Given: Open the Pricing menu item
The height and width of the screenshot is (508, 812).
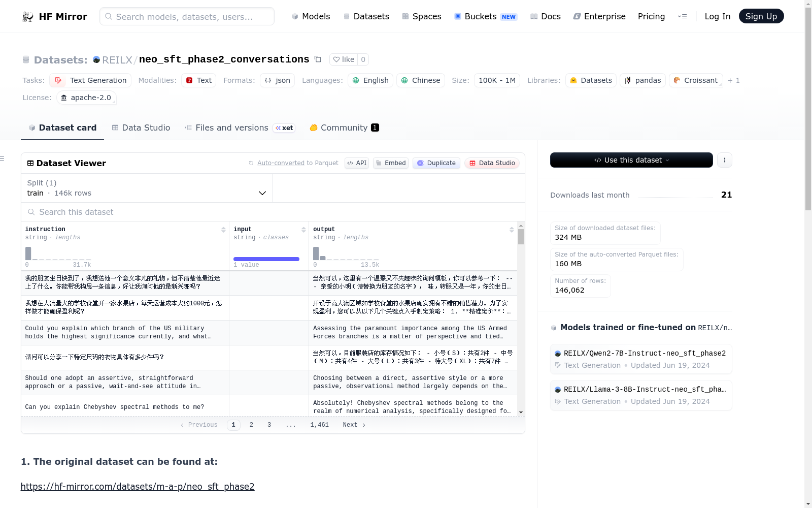Looking at the screenshot, I should click(651, 16).
